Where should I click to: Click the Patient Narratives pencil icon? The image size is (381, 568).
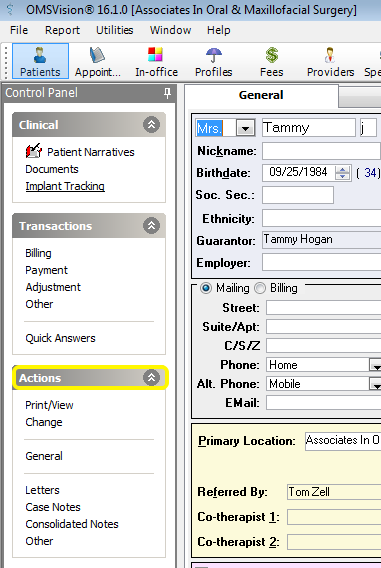(33, 151)
